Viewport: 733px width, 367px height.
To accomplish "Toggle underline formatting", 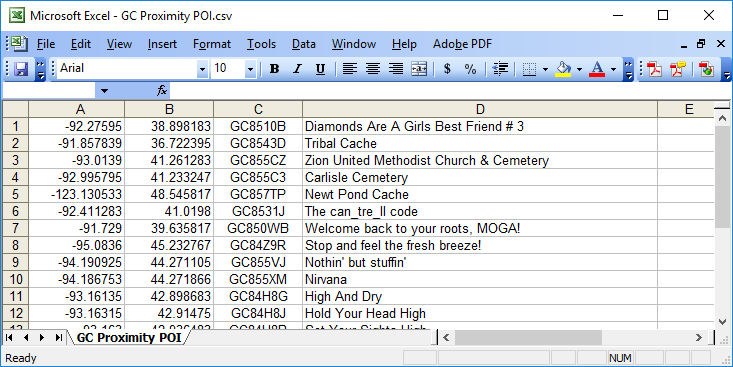I will [320, 69].
